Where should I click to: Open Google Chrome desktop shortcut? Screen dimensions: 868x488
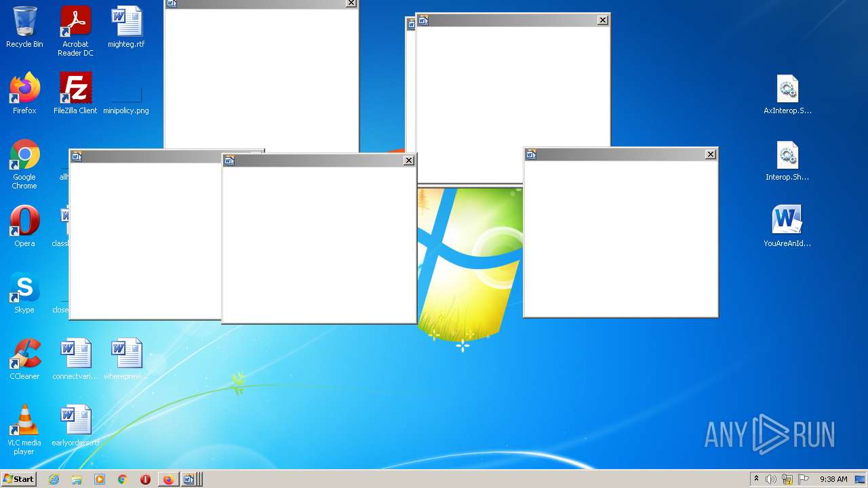(x=24, y=164)
